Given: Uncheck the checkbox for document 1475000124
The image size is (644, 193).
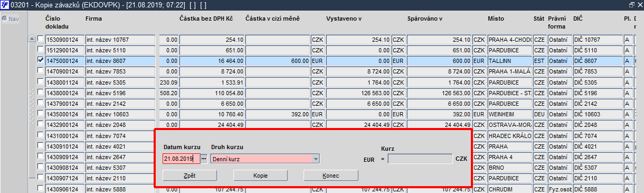Looking at the screenshot, I should (40, 60).
